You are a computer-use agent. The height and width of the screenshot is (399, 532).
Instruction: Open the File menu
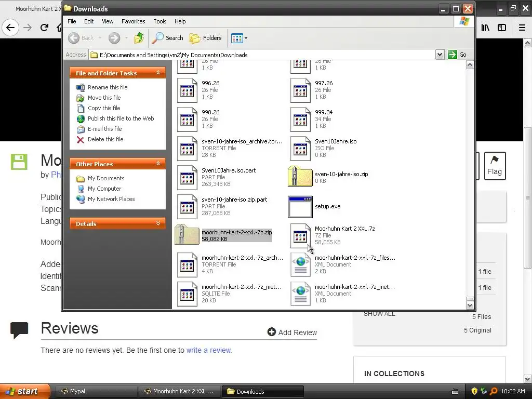(x=72, y=21)
